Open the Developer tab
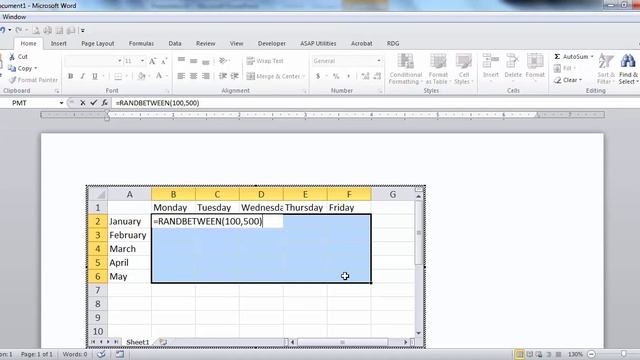The width and height of the screenshot is (640, 360). [x=271, y=43]
